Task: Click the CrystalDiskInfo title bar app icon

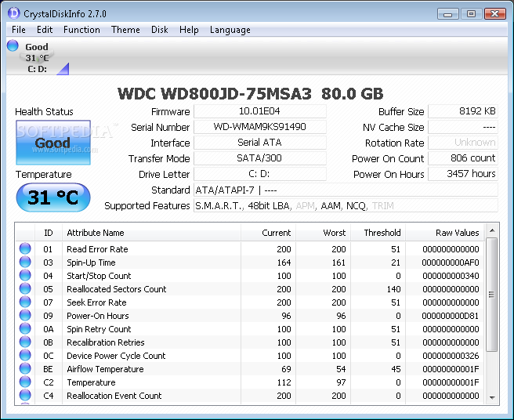Action: [14, 13]
